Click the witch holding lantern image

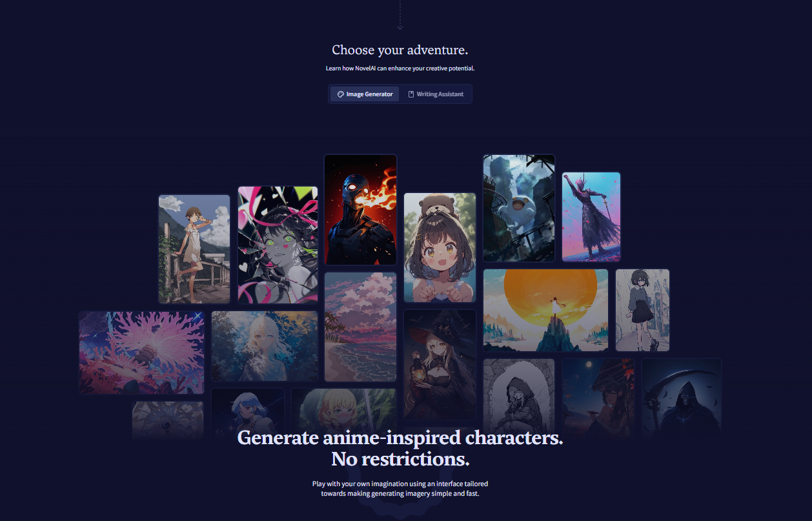point(440,365)
